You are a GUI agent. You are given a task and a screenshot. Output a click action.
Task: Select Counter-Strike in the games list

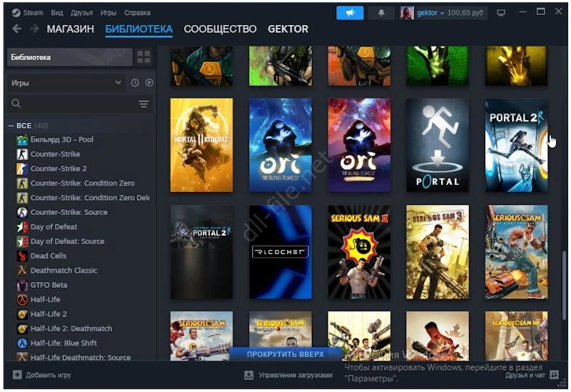(56, 154)
